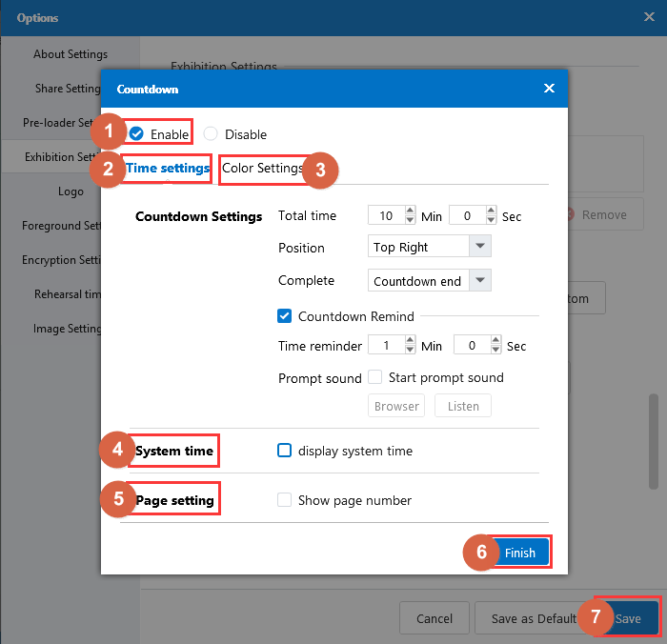Image resolution: width=667 pixels, height=644 pixels.
Task: Open the Position dropdown showing Top Right
Action: point(429,247)
